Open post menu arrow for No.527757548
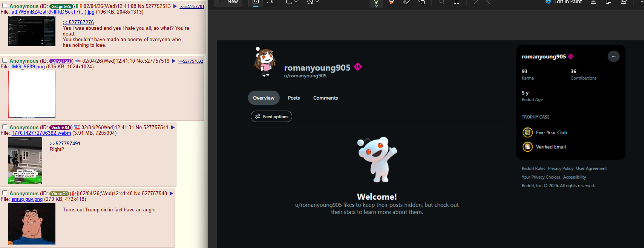Screen dimensions: 644x248 [x=171, y=194]
